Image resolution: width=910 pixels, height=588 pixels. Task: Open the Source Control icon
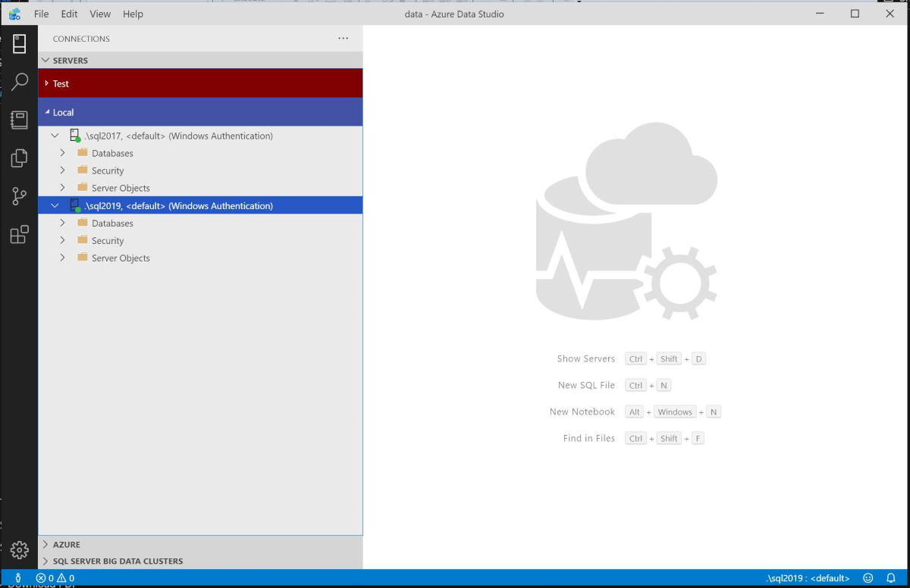click(20, 196)
